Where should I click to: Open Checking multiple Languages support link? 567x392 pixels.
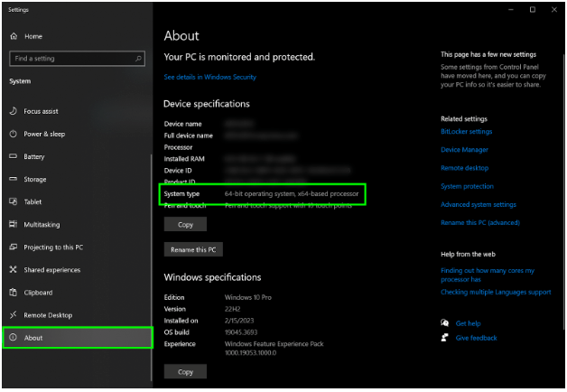coord(496,292)
